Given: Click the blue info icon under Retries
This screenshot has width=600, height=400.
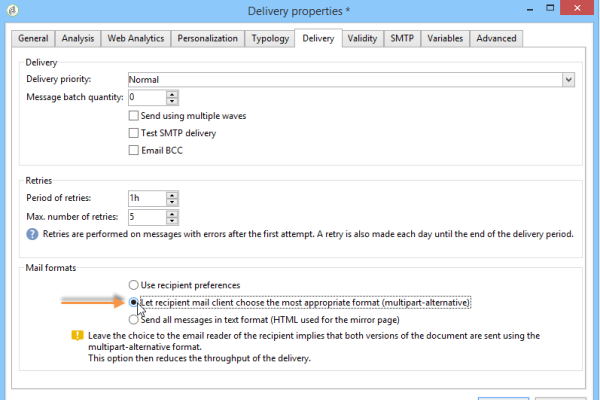Looking at the screenshot, I should [33, 234].
